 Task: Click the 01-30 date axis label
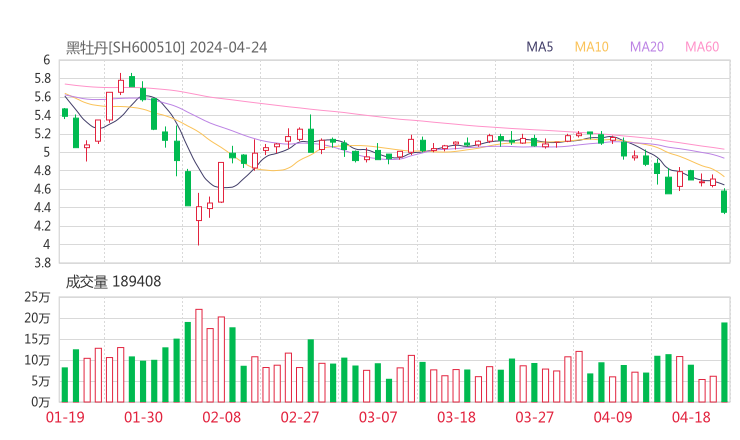[x=143, y=417]
